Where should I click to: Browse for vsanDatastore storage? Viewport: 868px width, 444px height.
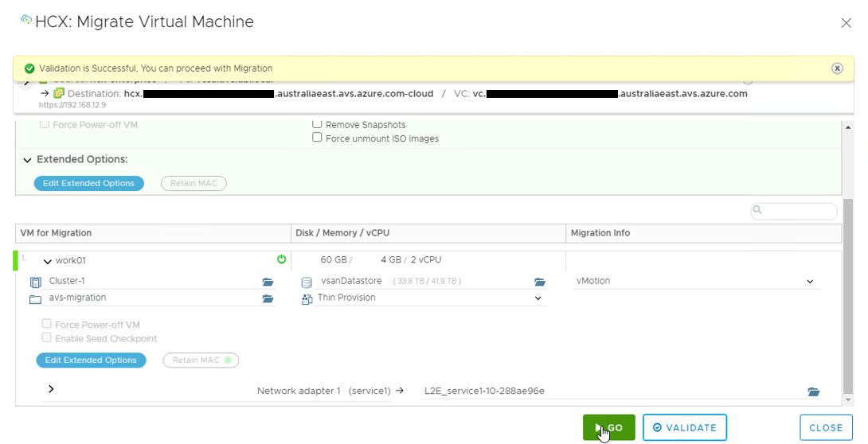540,282
